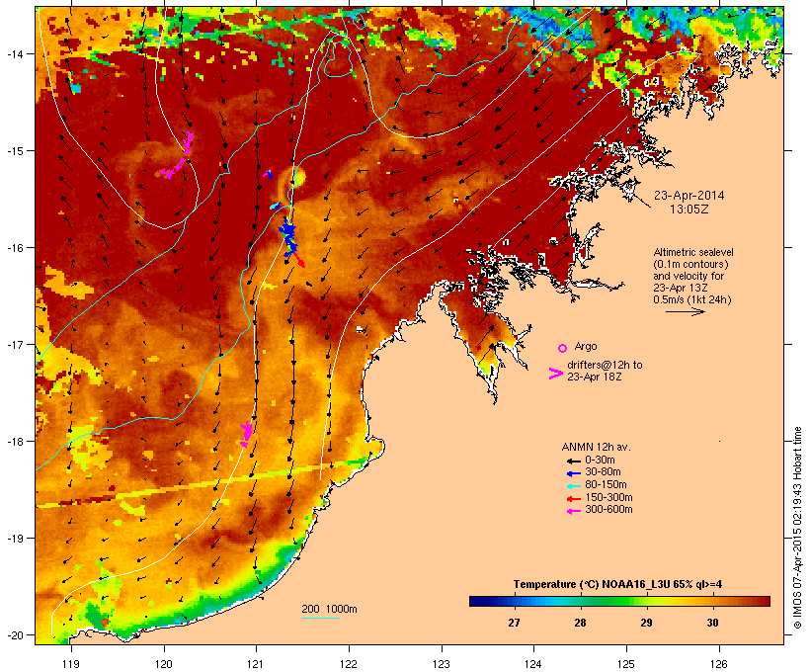This screenshot has height=672, width=810.
Task: Click the 123 longitude axis label
Action: pos(442,664)
